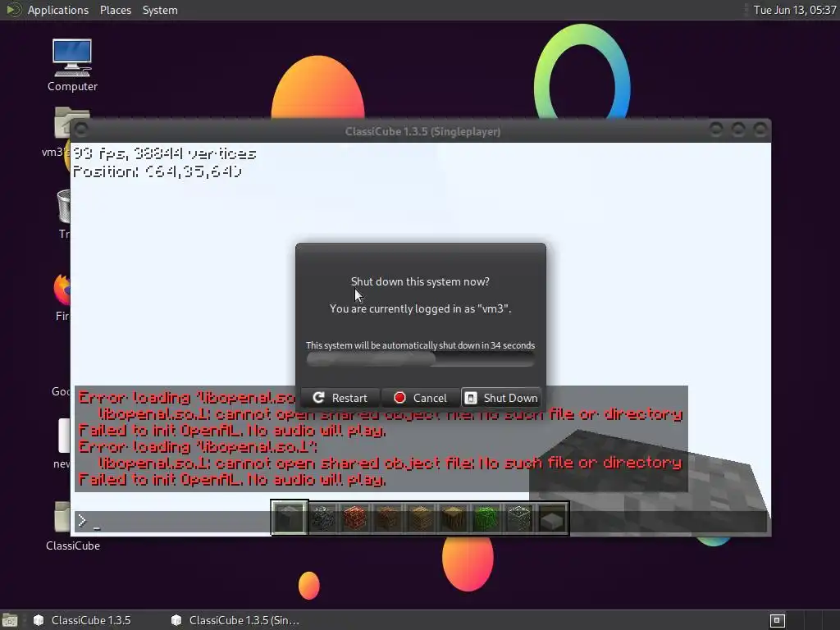Click workspace switcher icon in bottom panel
Screen dimensions: 840x630
777,620
